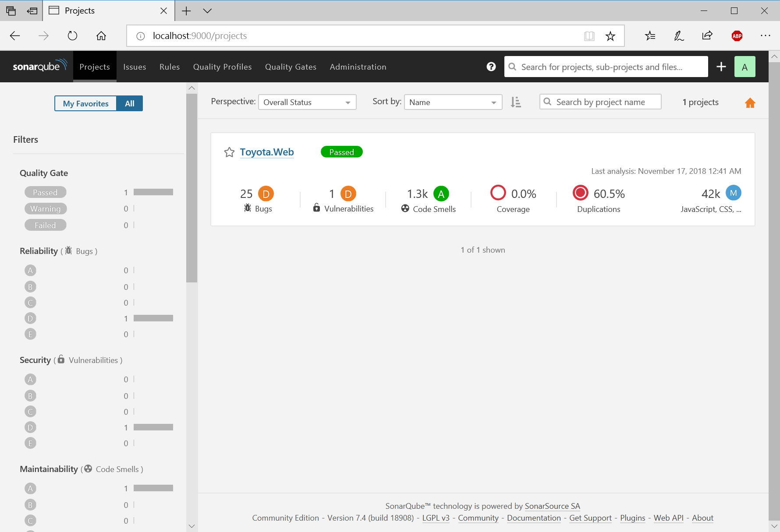This screenshot has width=780, height=532.
Task: Go to the Projects menu
Action: coord(95,67)
